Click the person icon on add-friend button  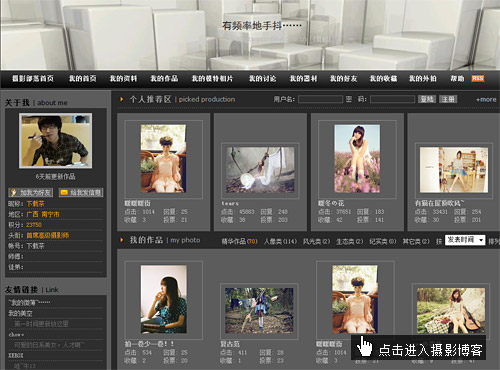click(x=14, y=192)
